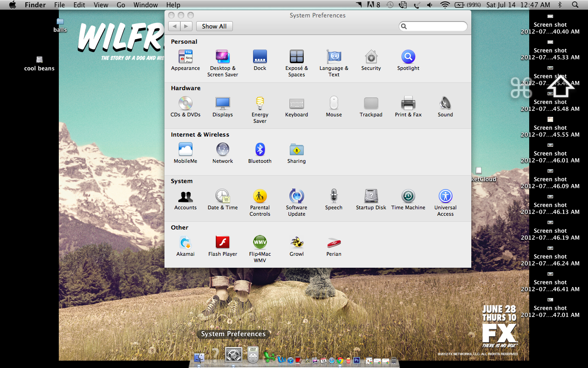Open the MobileMe preference pane
588x368 pixels.
[x=186, y=153]
